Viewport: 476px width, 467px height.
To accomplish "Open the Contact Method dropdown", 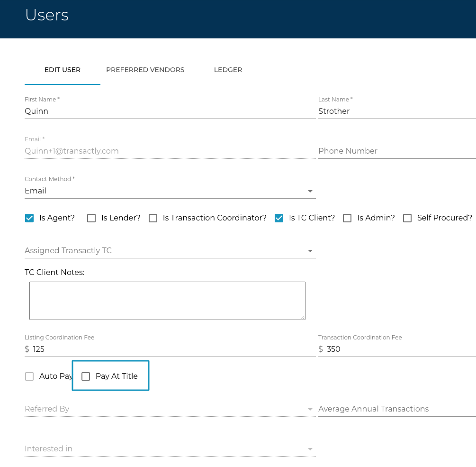I will pos(170,191).
